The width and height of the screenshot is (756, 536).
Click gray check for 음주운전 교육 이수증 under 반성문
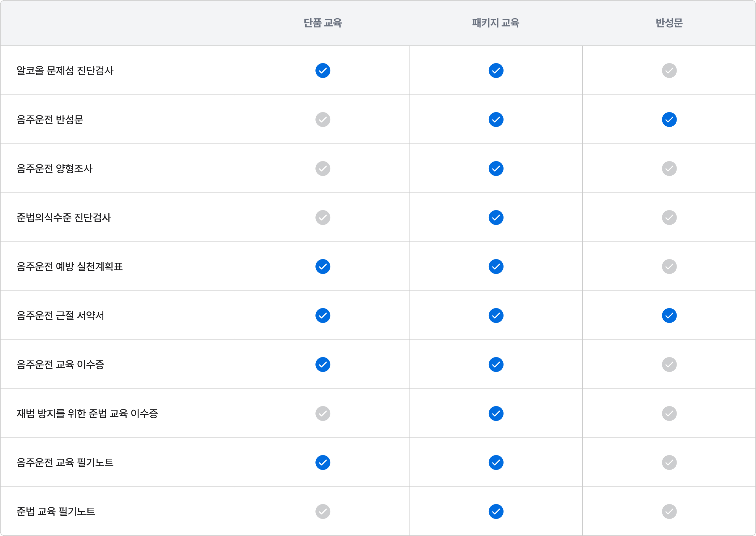tap(669, 365)
